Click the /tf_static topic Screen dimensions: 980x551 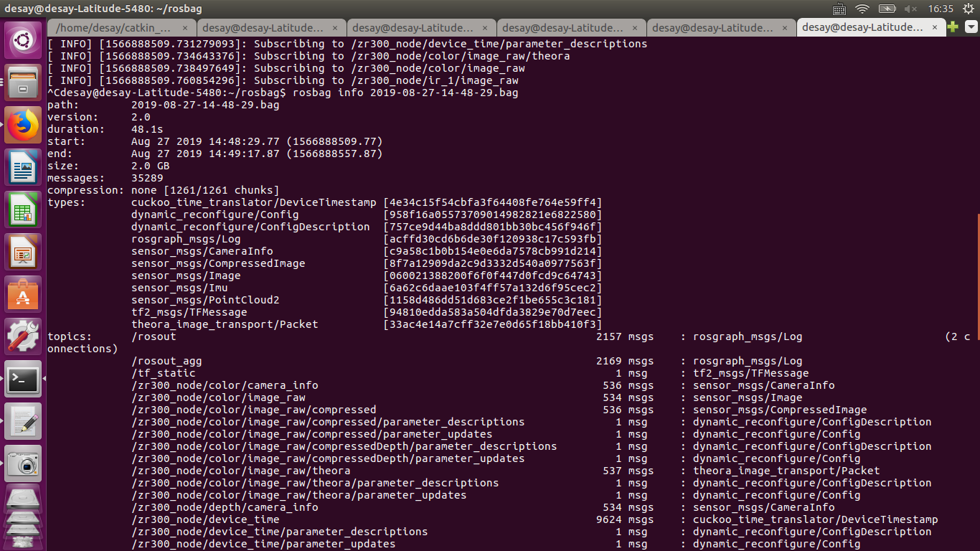pyautogui.click(x=164, y=373)
